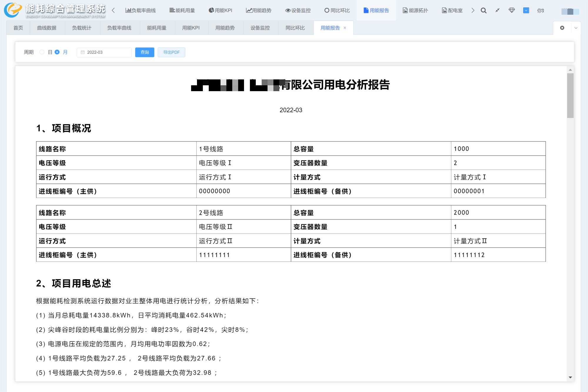Click the close-all-tabs circle X icon
The image size is (588, 392).
tap(562, 28)
